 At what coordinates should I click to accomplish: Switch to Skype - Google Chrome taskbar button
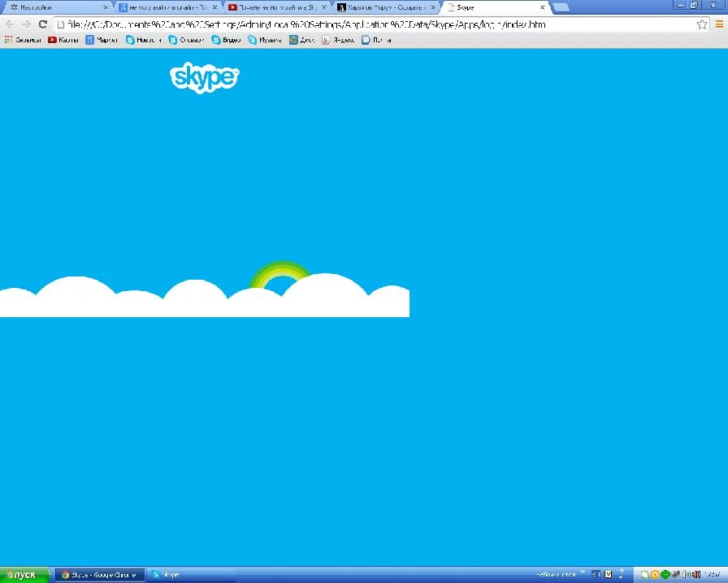tap(100, 575)
